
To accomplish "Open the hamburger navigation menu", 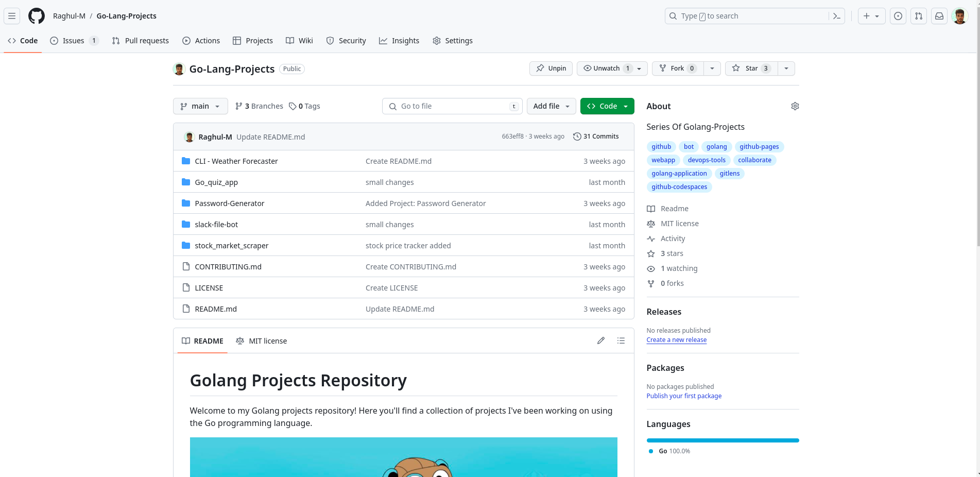I will point(12,16).
